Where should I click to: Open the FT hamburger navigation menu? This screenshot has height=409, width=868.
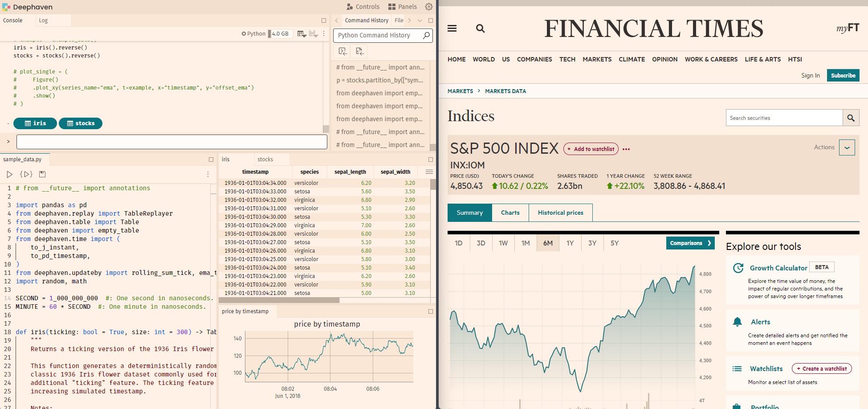[452, 28]
